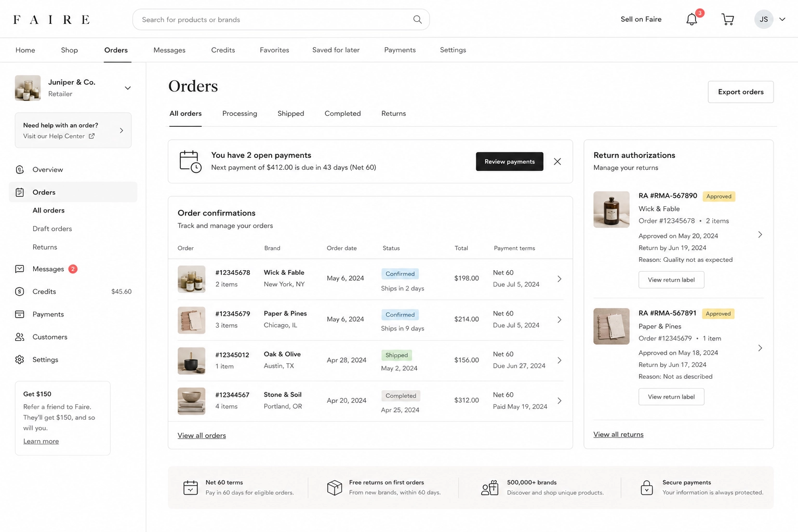Viewport: 798px width, 532px height.
Task: Open the Shop navigation item
Action: click(x=69, y=50)
